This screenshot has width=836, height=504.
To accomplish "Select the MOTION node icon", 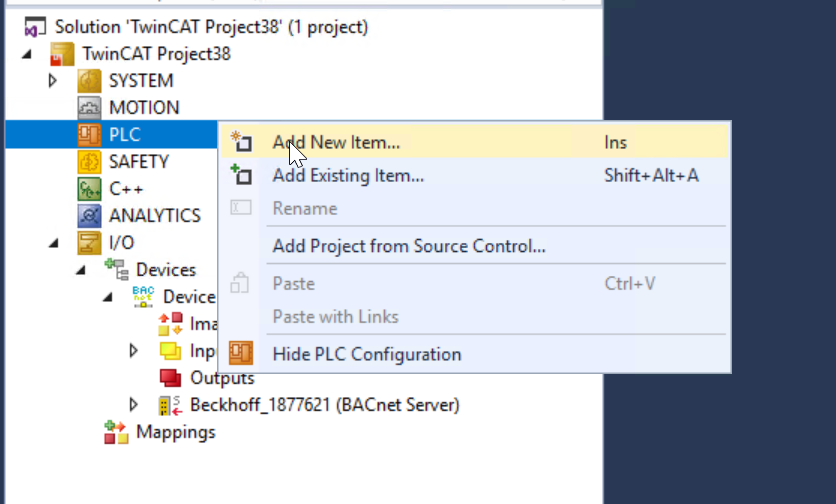I will [x=89, y=108].
